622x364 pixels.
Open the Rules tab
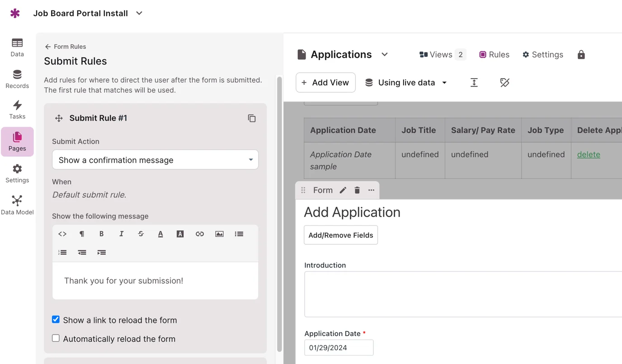tap(494, 55)
